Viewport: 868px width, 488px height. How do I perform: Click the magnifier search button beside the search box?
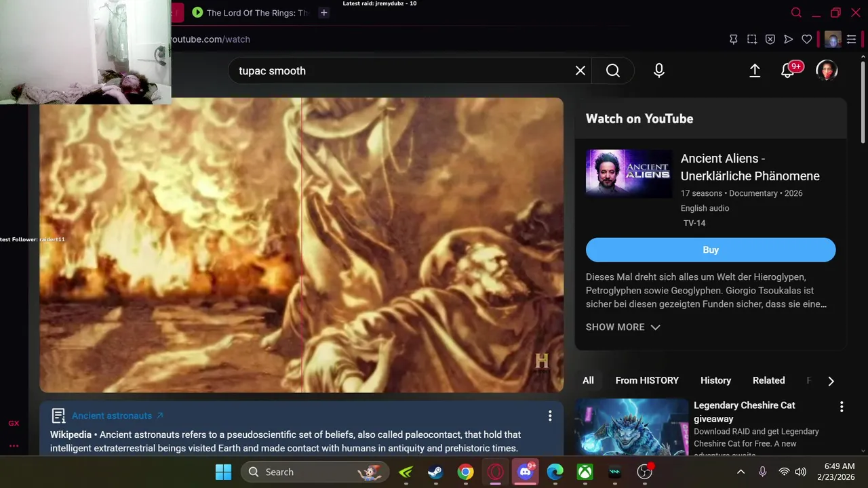point(613,70)
